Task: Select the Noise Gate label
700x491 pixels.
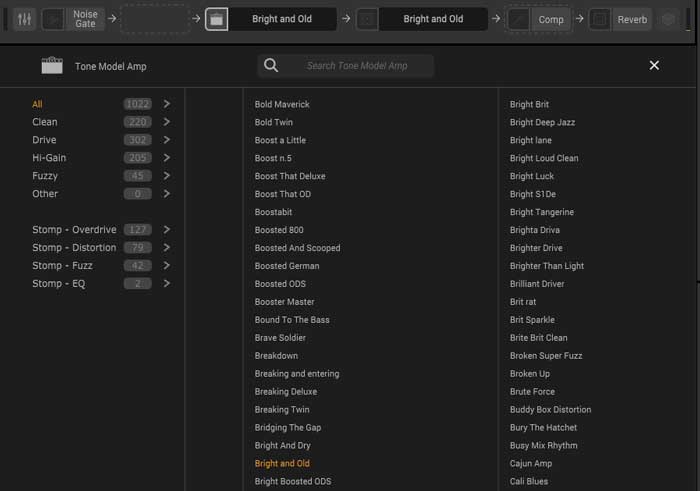Action: pyautogui.click(x=85, y=19)
